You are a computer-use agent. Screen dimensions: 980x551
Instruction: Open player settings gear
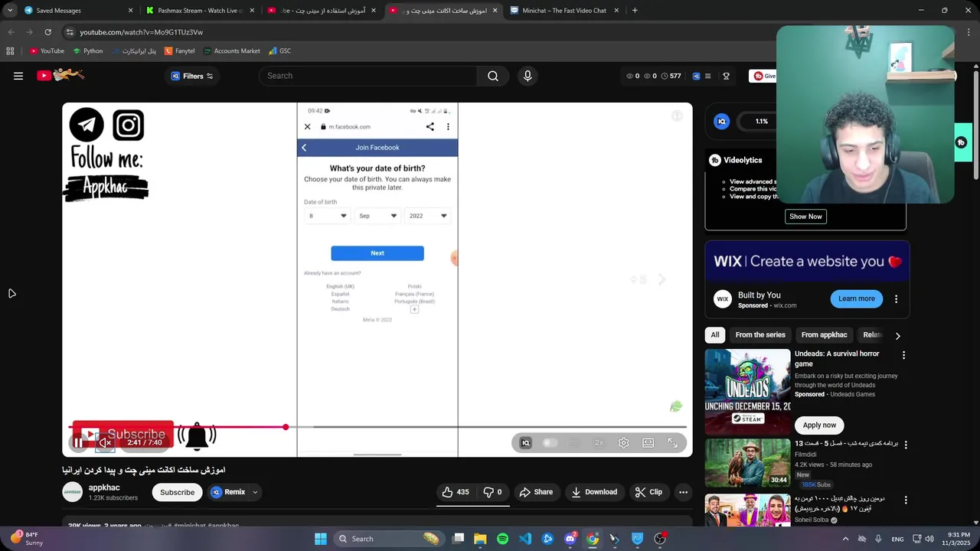[624, 442]
